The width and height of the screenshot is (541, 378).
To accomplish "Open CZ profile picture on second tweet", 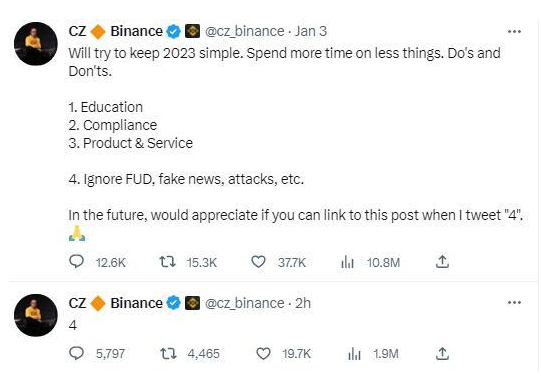I will tap(36, 315).
